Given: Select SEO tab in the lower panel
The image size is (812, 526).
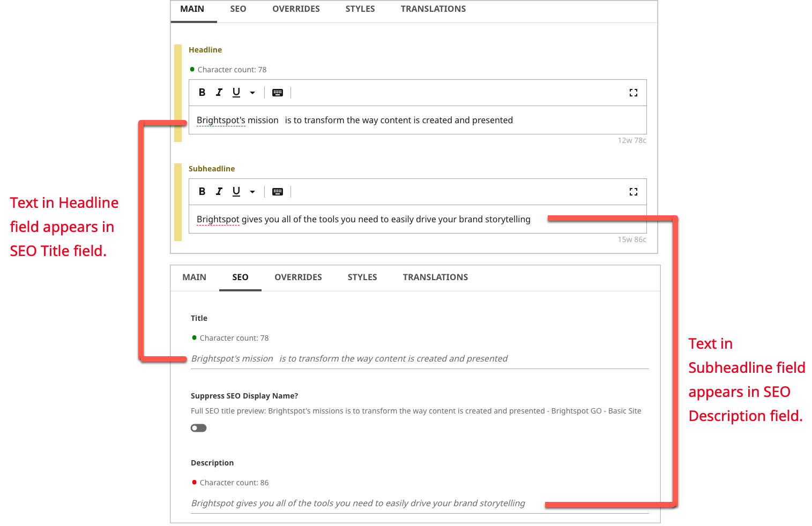Looking at the screenshot, I should [x=240, y=277].
